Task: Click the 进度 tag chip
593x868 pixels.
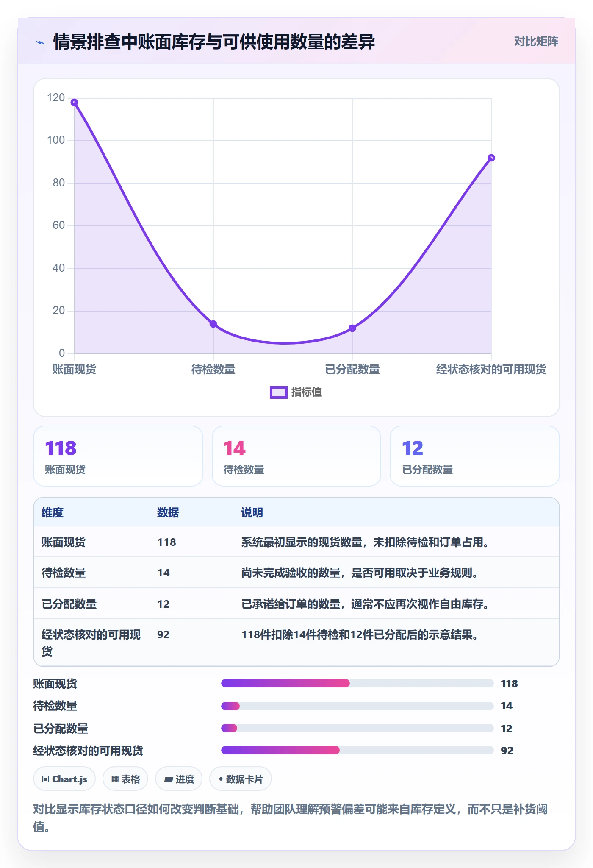Action: [x=179, y=779]
